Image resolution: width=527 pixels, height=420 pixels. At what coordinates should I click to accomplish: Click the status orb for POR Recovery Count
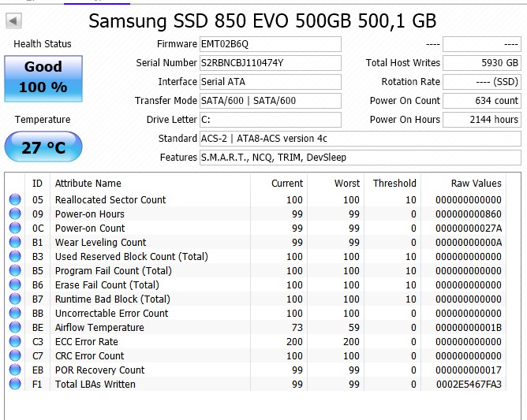pos(15,370)
